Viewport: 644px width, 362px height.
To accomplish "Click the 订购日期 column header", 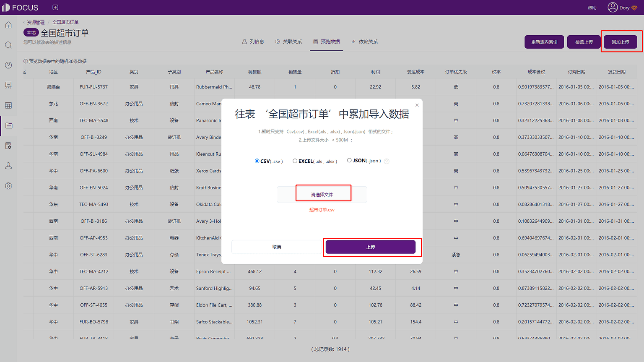I will pyautogui.click(x=577, y=72).
